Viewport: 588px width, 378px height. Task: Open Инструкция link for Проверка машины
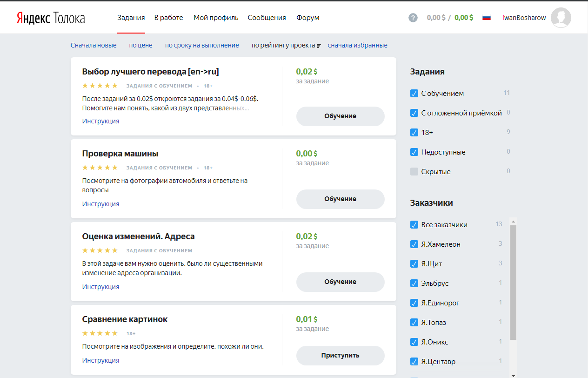[x=100, y=204]
